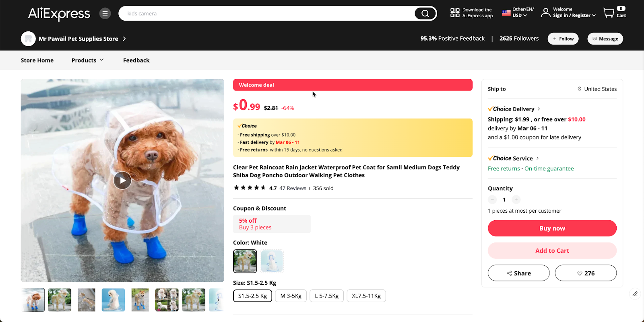644x322 pixels.
Task: Click the edit pencil icon at bottom right
Action: point(635,294)
